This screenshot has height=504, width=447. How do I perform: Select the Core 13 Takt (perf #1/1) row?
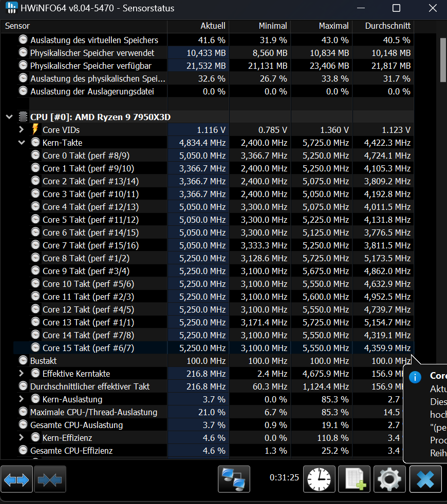(x=214, y=322)
